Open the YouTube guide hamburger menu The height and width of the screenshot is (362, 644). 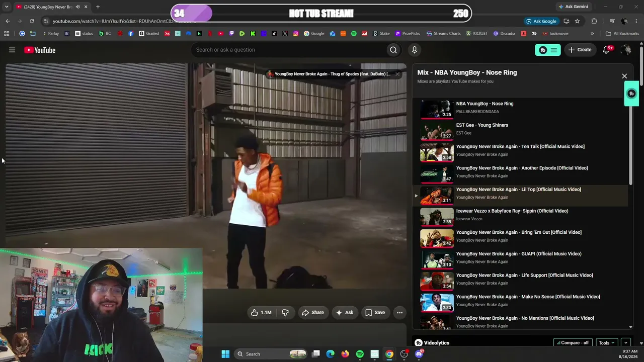pos(12,50)
